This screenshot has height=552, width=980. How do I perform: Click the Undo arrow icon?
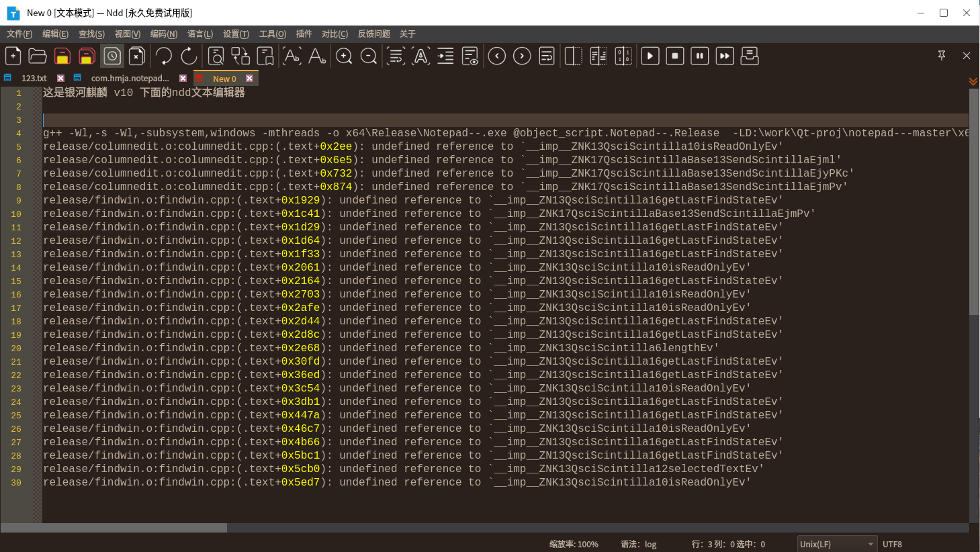[164, 56]
